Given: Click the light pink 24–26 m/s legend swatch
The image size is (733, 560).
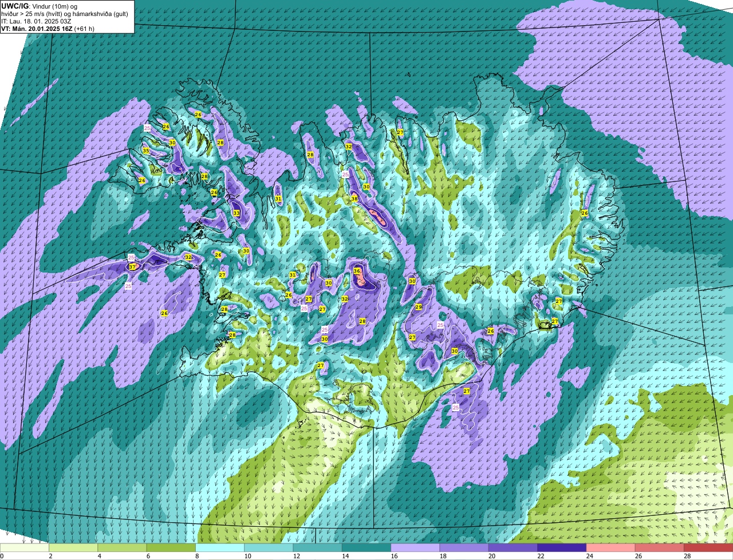Looking at the screenshot, I should [x=611, y=548].
